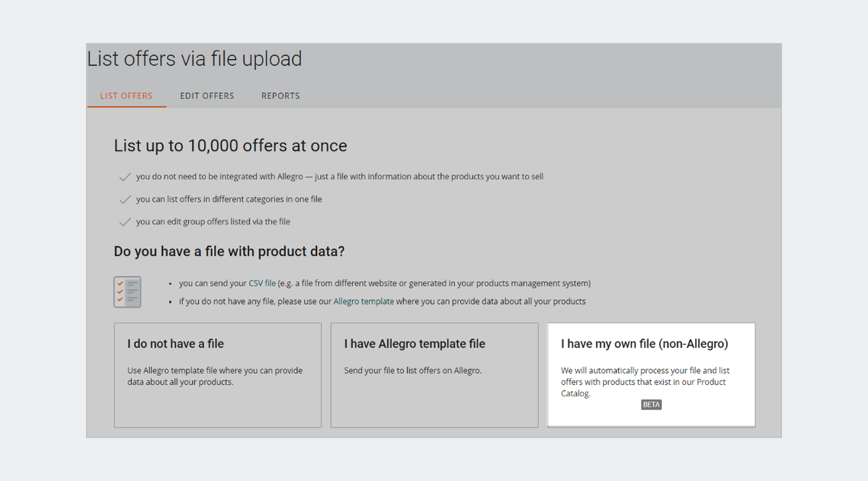Screen dimensions: 868x481
Task: Switch to the LIST OFFERS tab
Action: [127, 95]
